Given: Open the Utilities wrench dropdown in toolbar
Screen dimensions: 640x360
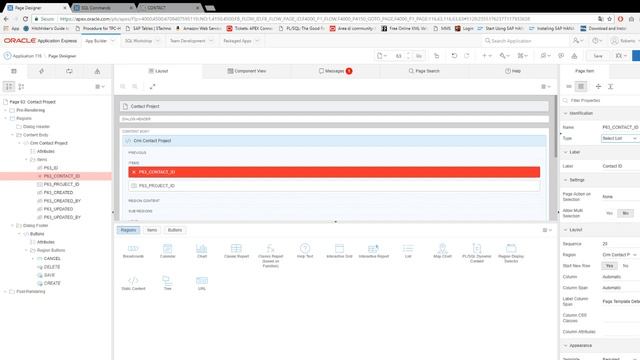Looking at the screenshot, I should coord(504,56).
